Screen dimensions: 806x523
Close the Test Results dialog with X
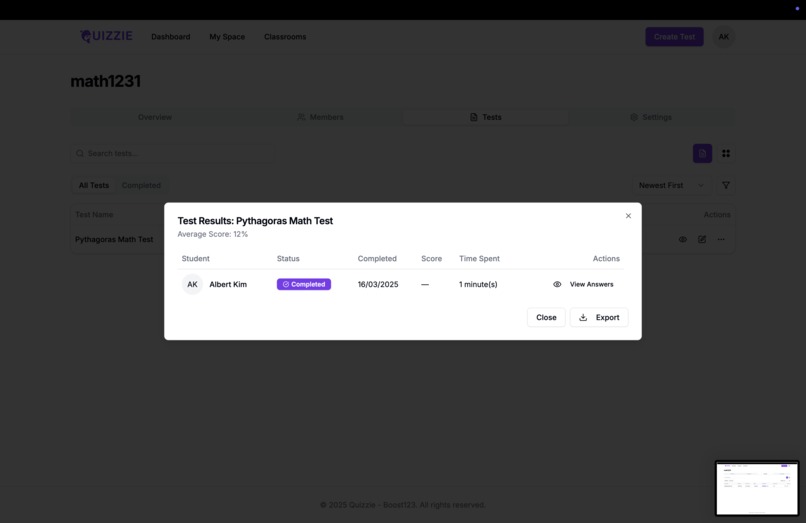pyautogui.click(x=628, y=216)
